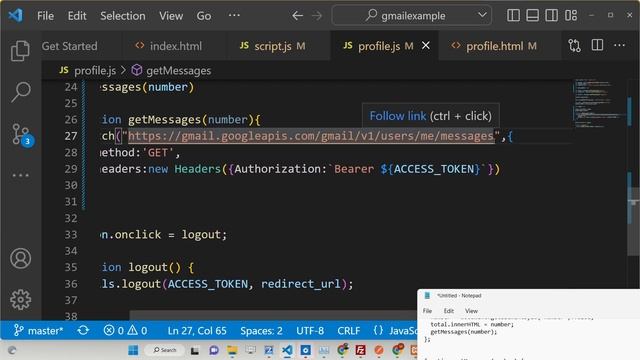Open the Go menu
The width and height of the screenshot is (640, 360).
(204, 16)
